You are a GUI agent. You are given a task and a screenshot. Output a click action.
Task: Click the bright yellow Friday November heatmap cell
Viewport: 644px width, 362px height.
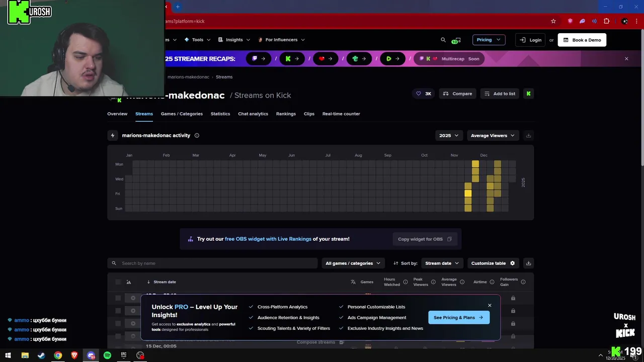pos(468,194)
